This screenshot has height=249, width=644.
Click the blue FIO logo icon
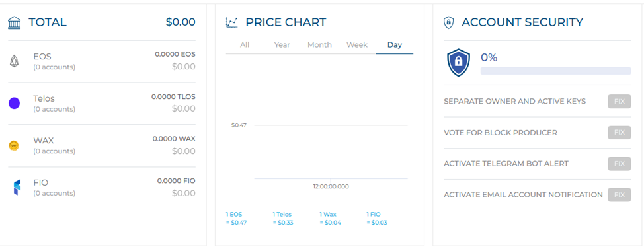16,188
